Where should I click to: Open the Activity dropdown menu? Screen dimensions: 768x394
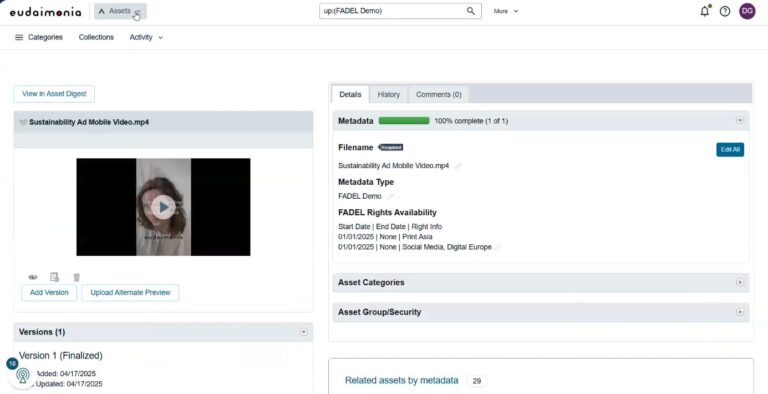(x=146, y=37)
